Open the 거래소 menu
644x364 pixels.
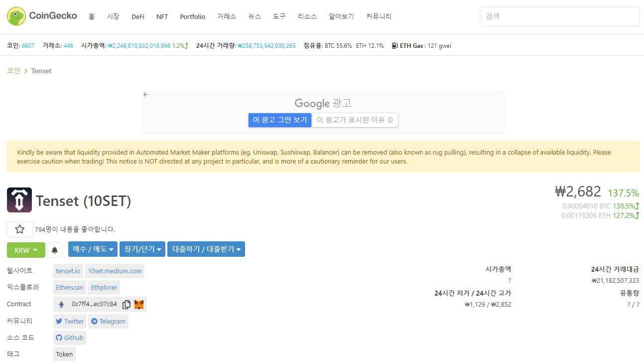227,16
